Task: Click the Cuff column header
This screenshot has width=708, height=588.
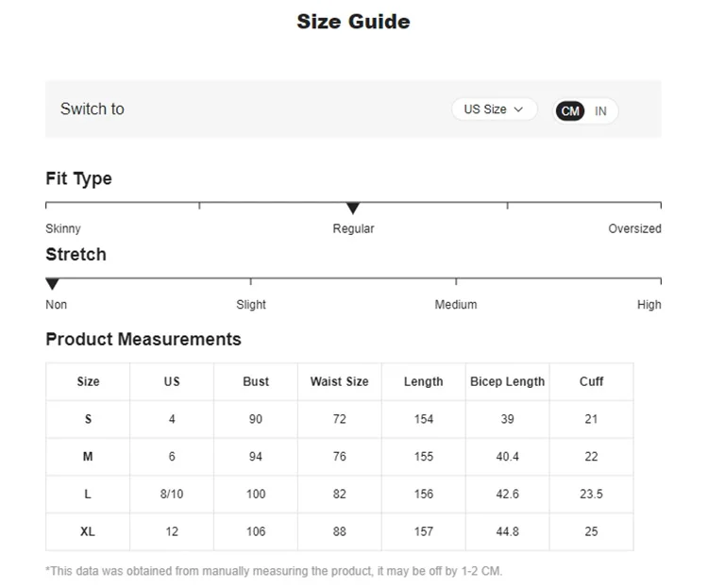Action: coord(591,381)
